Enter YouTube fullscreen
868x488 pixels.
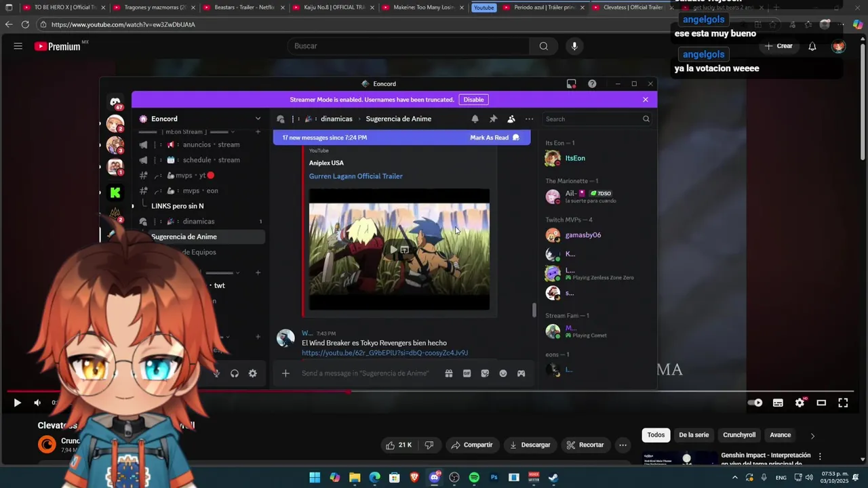[843, 403]
